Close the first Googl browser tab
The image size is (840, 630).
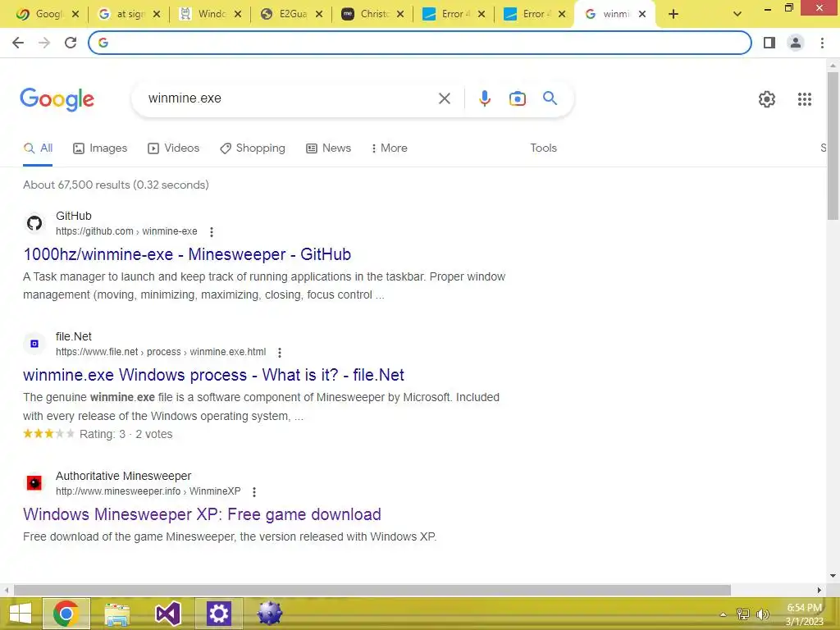point(75,15)
